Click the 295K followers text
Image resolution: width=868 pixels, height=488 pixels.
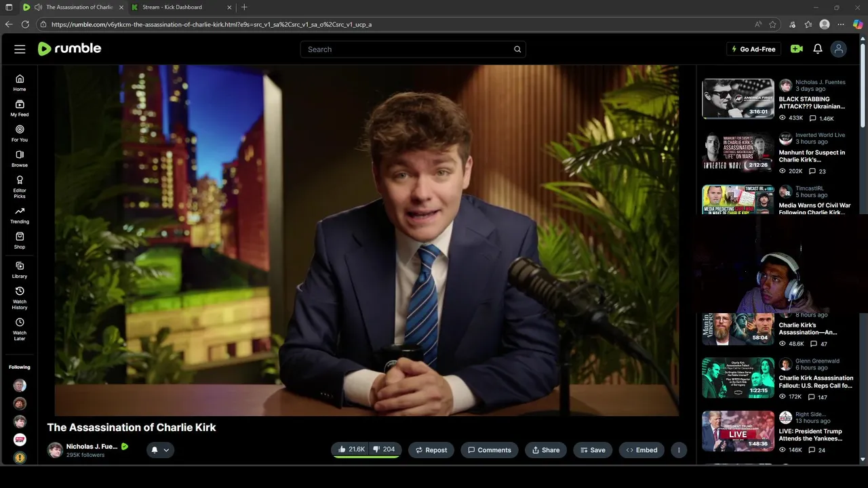[x=85, y=455]
